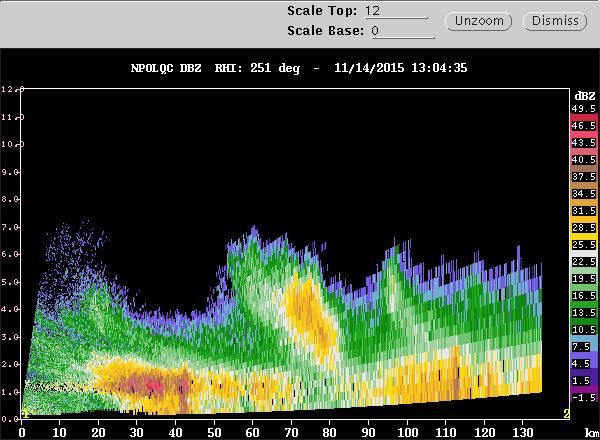Dismiss the RHI display window
The height and width of the screenshot is (440, 600).
click(x=554, y=21)
